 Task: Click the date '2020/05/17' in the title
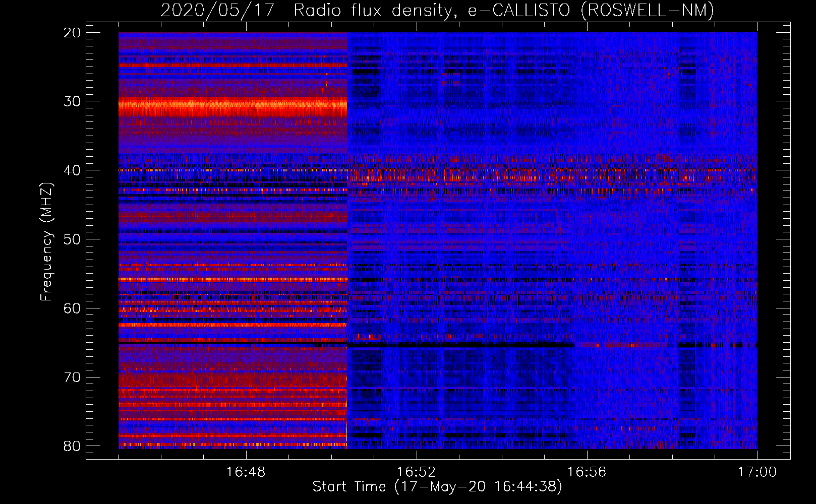(x=217, y=10)
